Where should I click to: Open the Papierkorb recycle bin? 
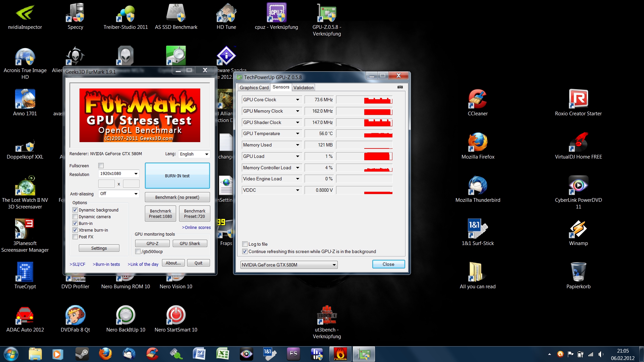(578, 276)
